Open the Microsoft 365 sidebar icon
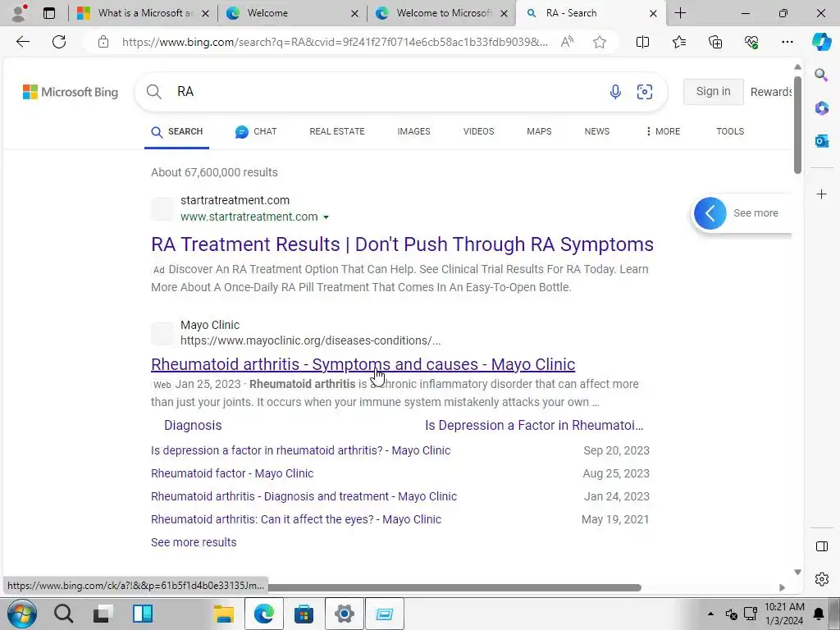840x630 pixels. pyautogui.click(x=821, y=107)
